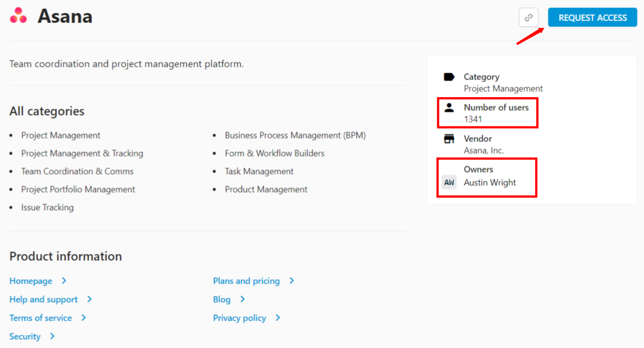Click the chevron next to Security

(x=52, y=336)
